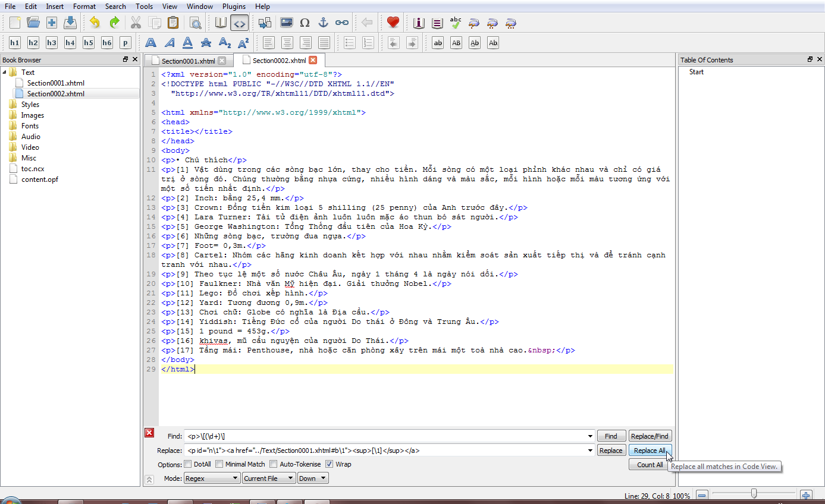
Task: Zoom out with the minus button
Action: [x=702, y=495]
